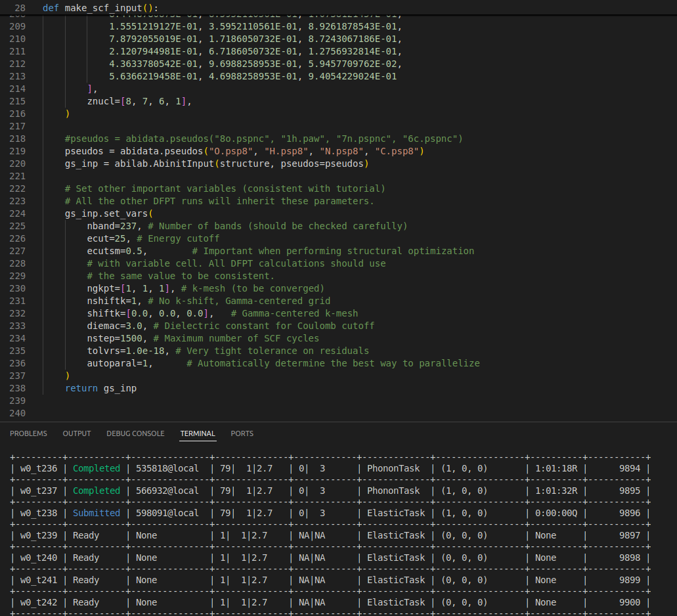The height and width of the screenshot is (616, 677).
Task: Click line number 224 in the gutter
Action: (x=18, y=213)
